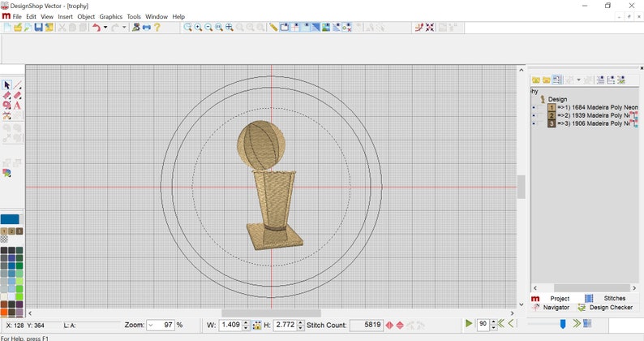The height and width of the screenshot is (341, 644).
Task: Select the Lettering A tool
Action: 17,106
